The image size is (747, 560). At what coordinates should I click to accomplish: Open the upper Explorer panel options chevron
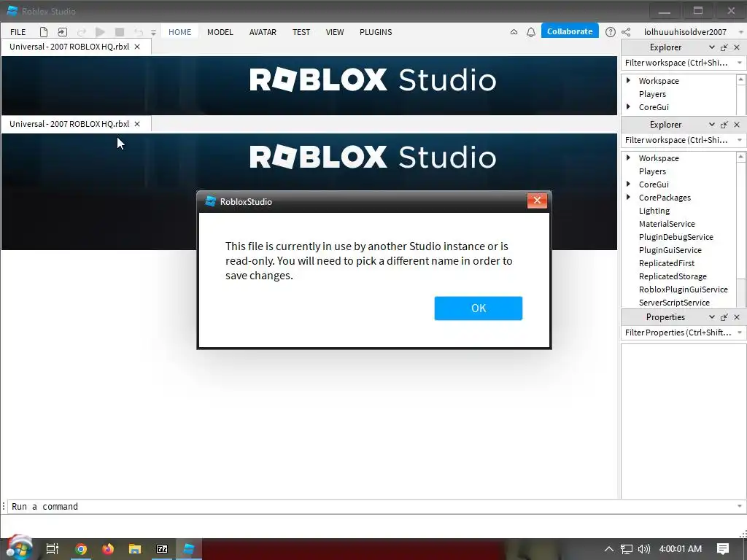tap(712, 47)
